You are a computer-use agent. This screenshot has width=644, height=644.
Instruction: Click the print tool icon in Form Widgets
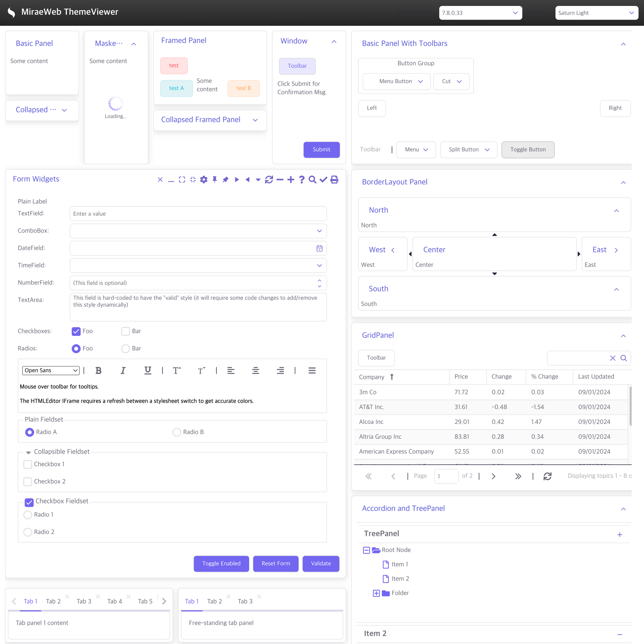coord(334,180)
